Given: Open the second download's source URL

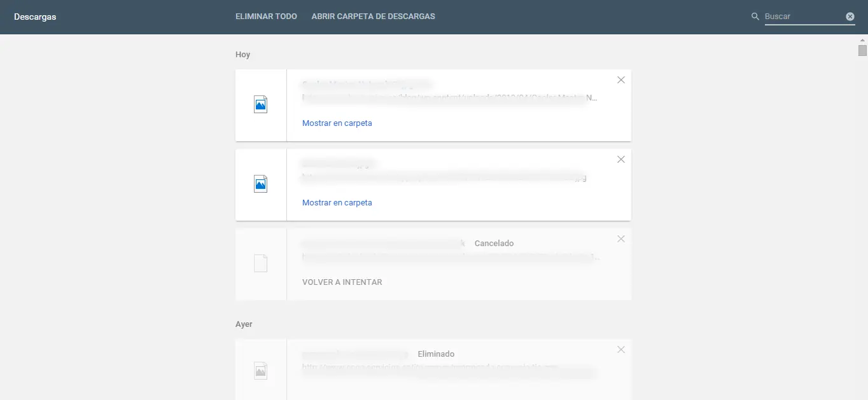Looking at the screenshot, I should pos(444,179).
